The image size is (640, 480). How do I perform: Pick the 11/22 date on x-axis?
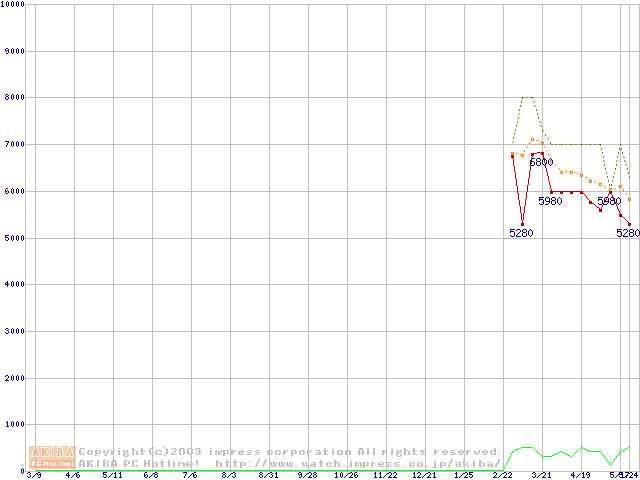[385, 475]
